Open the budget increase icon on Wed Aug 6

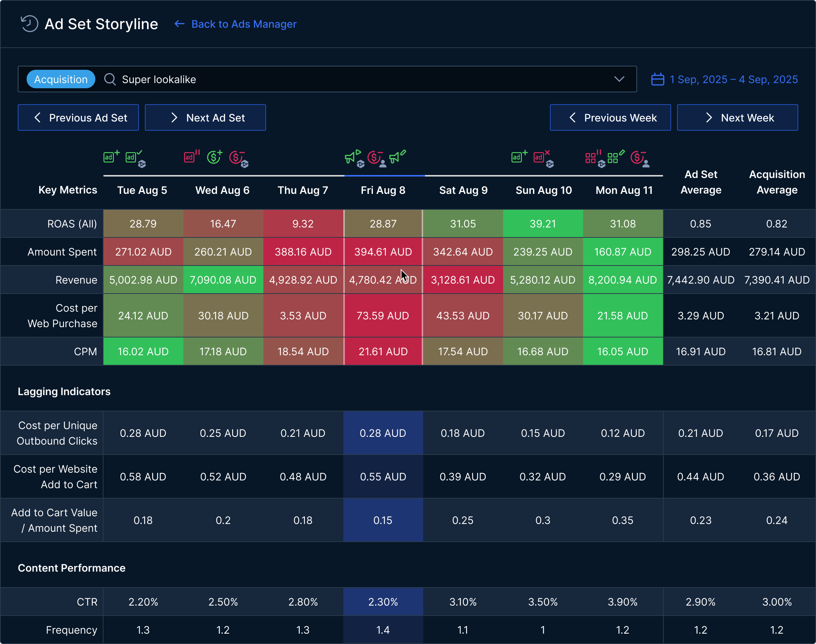[x=214, y=158]
